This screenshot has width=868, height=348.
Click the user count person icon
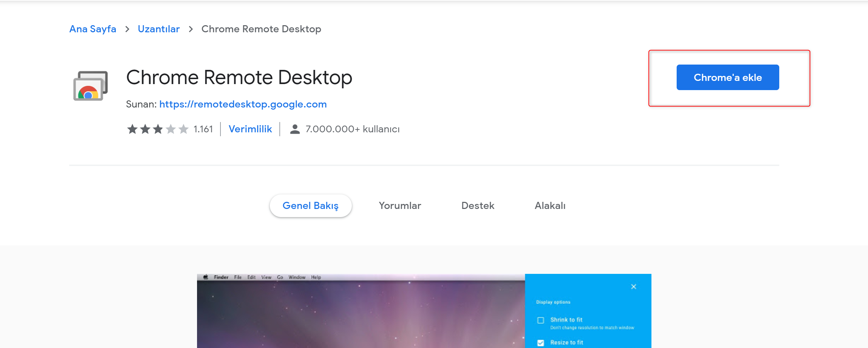pos(295,129)
